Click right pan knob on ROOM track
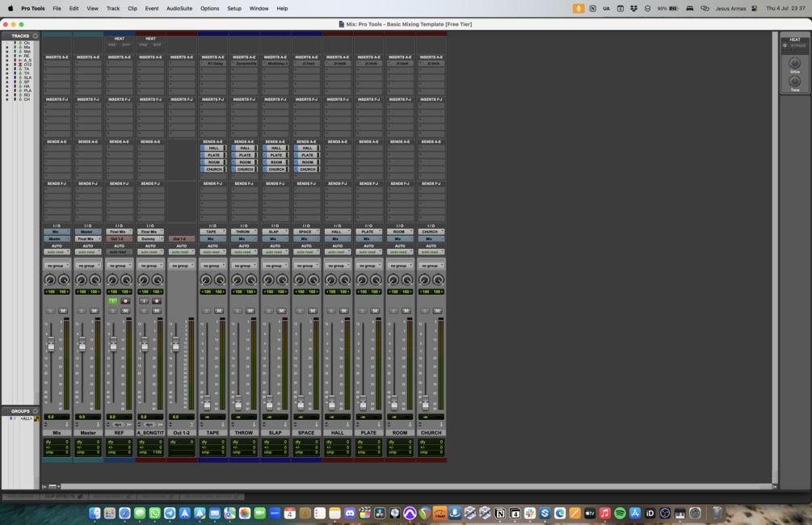This screenshot has height=525, width=812. (x=407, y=280)
